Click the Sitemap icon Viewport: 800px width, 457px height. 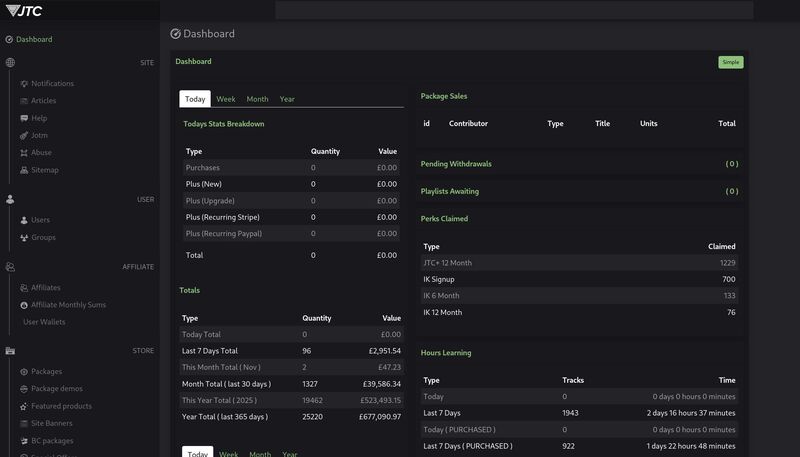coord(24,170)
